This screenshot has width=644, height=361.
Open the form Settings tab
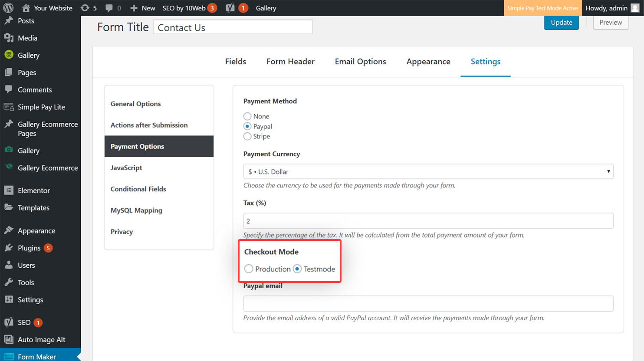486,62
